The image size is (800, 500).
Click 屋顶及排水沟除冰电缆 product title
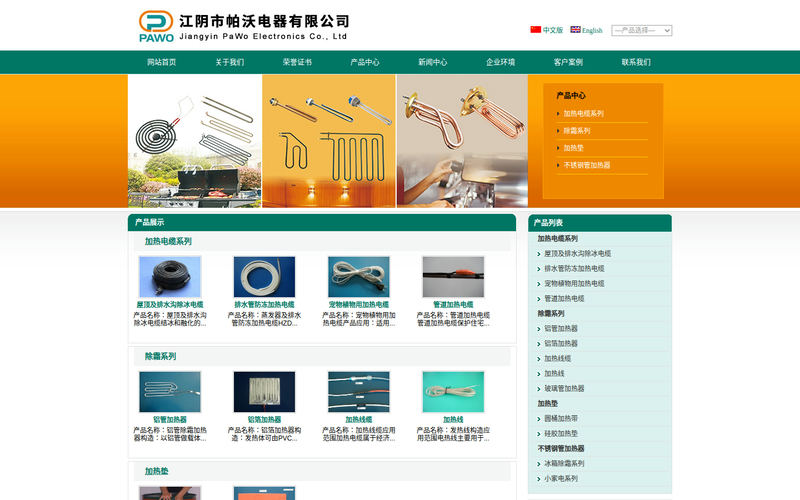(170, 305)
